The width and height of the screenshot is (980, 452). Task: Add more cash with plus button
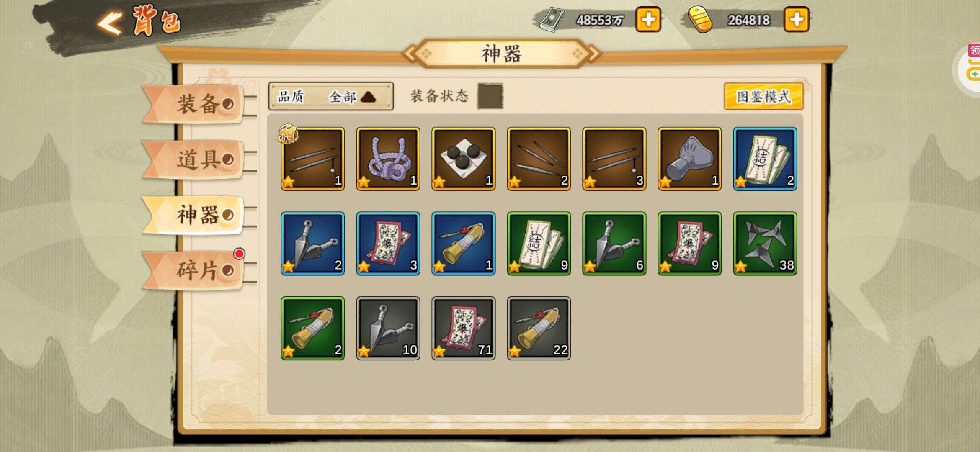[x=648, y=20]
